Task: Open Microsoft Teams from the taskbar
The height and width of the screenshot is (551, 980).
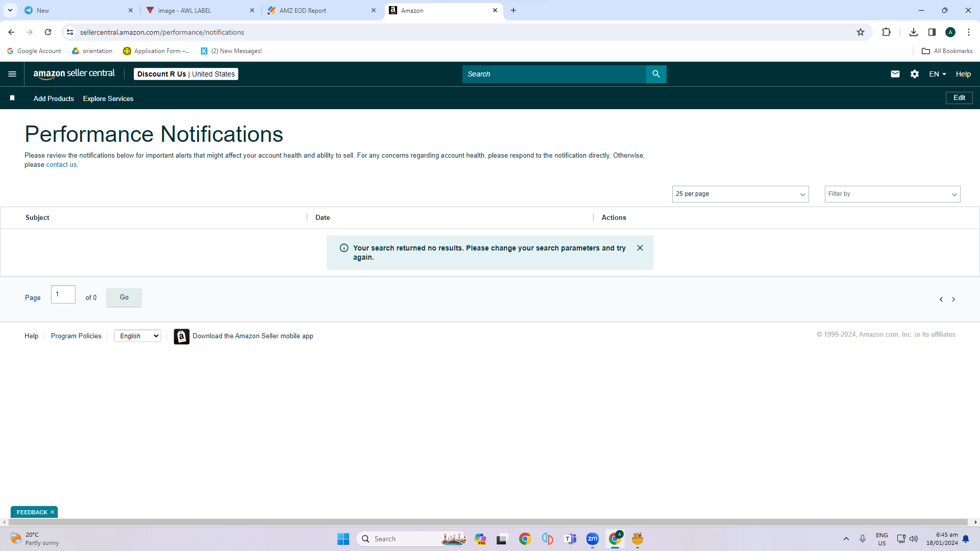Action: tap(570, 539)
